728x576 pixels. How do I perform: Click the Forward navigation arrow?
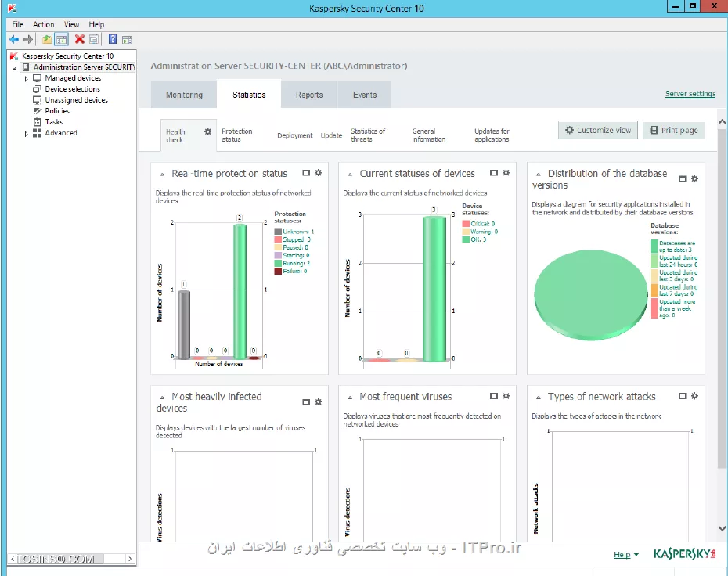[x=28, y=39]
